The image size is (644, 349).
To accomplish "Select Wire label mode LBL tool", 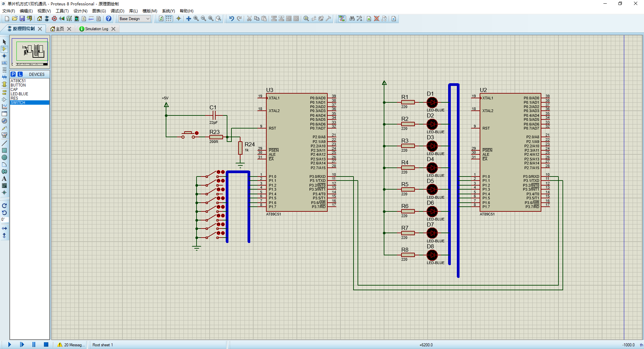I will (4, 63).
